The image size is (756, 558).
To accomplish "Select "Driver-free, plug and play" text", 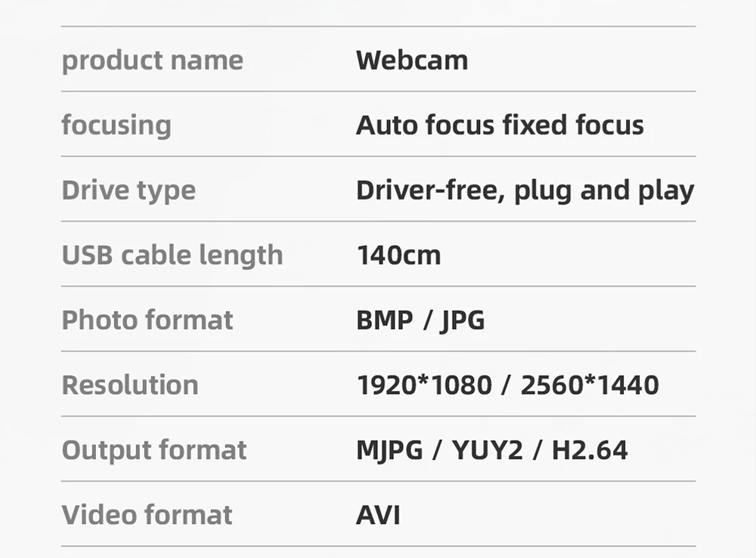I will pos(525,191).
